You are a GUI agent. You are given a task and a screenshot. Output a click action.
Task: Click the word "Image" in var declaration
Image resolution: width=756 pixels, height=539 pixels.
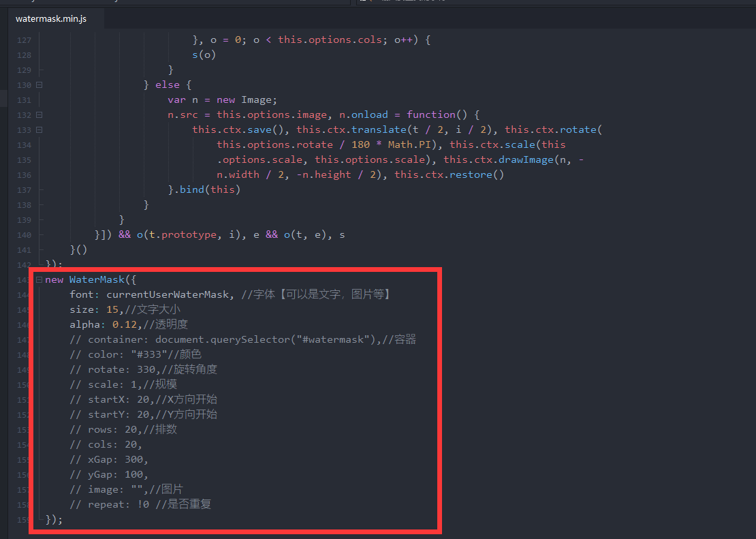(x=257, y=99)
